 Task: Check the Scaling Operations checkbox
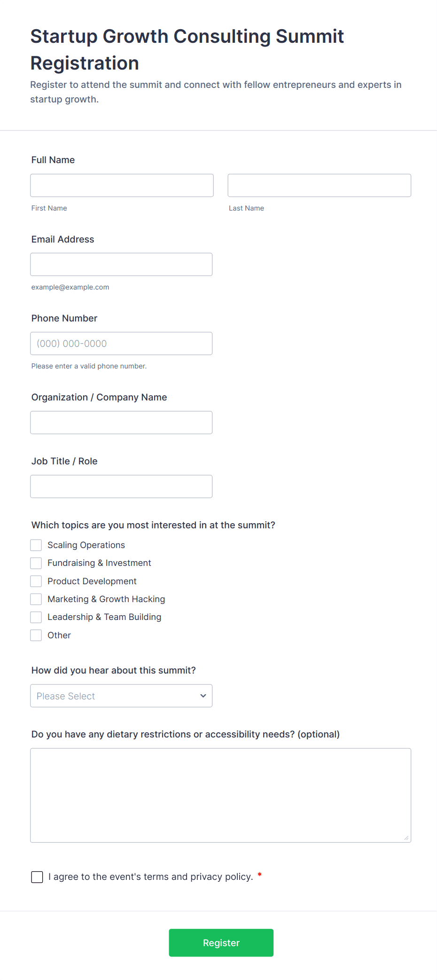36,545
